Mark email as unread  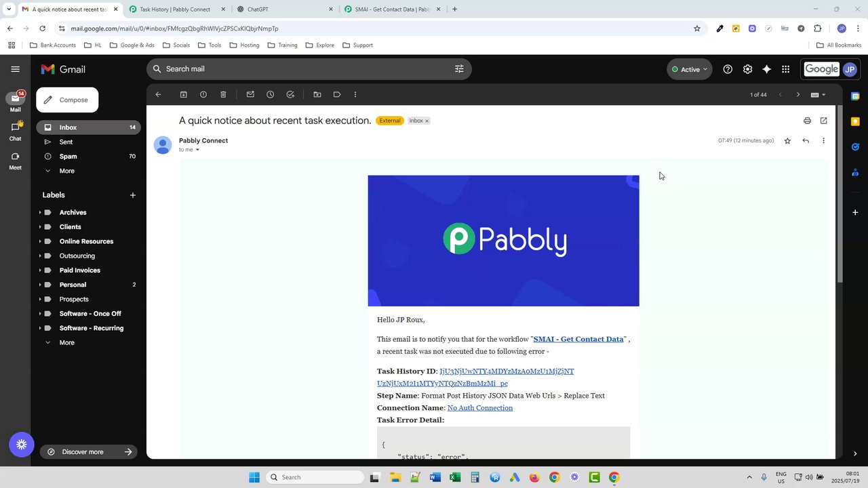(250, 95)
